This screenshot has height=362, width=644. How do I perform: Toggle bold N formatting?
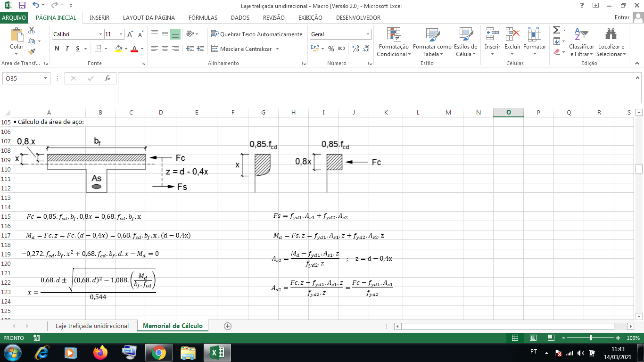tap(57, 49)
